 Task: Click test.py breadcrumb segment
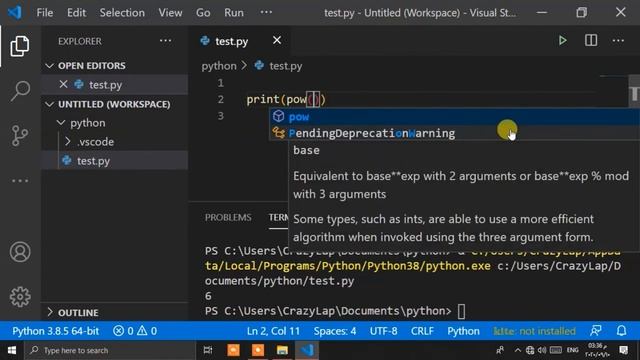click(x=285, y=66)
